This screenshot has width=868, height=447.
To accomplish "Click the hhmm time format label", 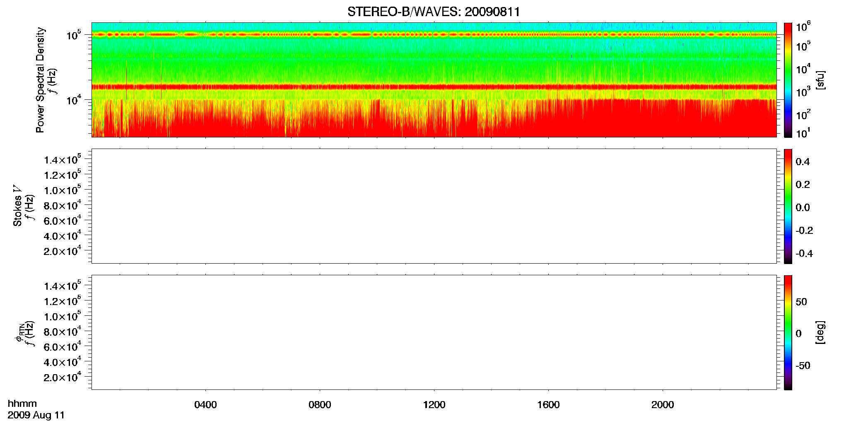I will click(x=22, y=404).
